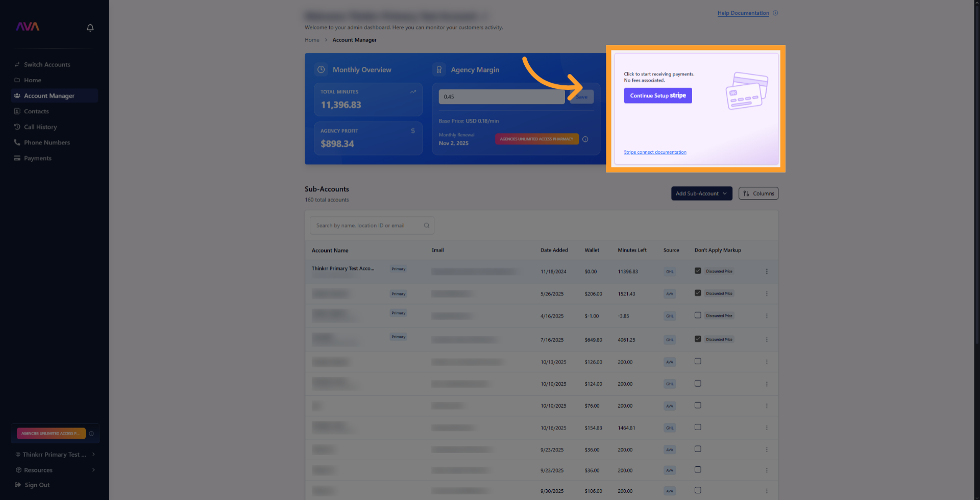
Task: Toggle markup checkbox for $124.00 wallet row
Action: click(x=698, y=383)
